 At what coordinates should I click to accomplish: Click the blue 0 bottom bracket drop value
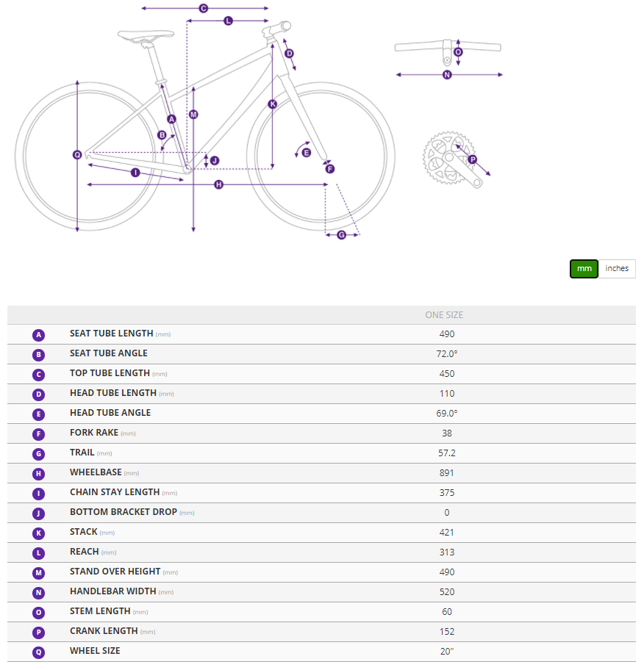tap(446, 512)
